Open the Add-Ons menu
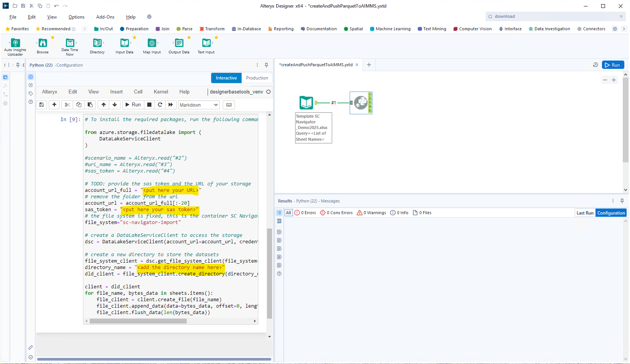The height and width of the screenshot is (364, 630). coord(105,17)
